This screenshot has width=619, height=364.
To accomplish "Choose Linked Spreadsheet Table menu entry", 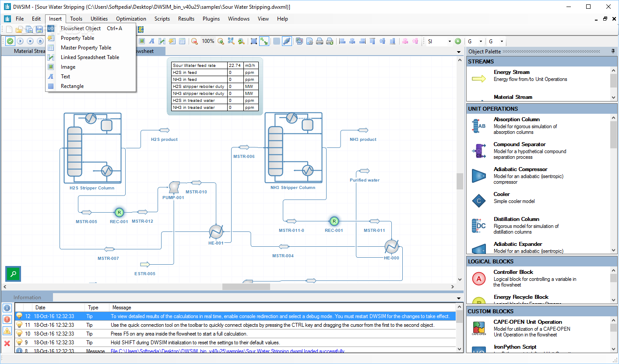I will 91,57.
